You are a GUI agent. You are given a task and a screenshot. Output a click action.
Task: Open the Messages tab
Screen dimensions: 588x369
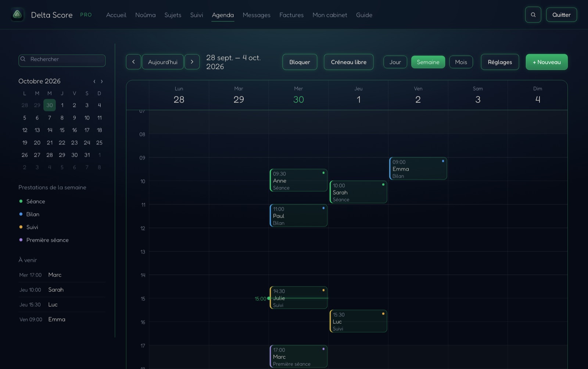(257, 15)
